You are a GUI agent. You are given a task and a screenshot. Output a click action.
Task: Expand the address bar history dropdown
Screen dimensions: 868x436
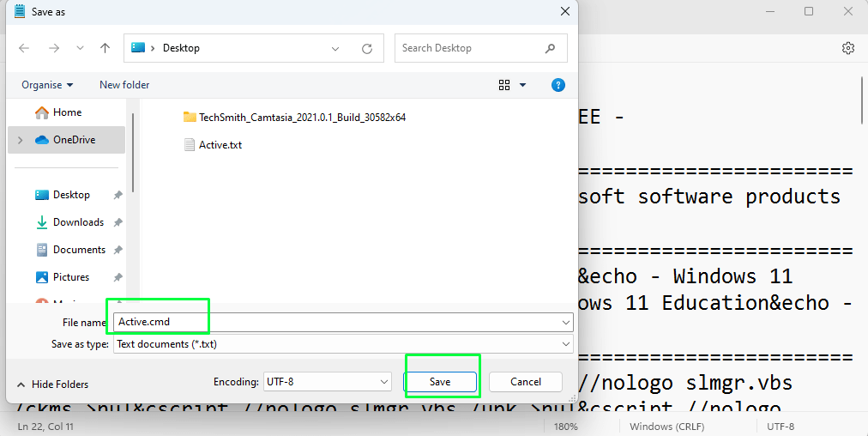[336, 49]
